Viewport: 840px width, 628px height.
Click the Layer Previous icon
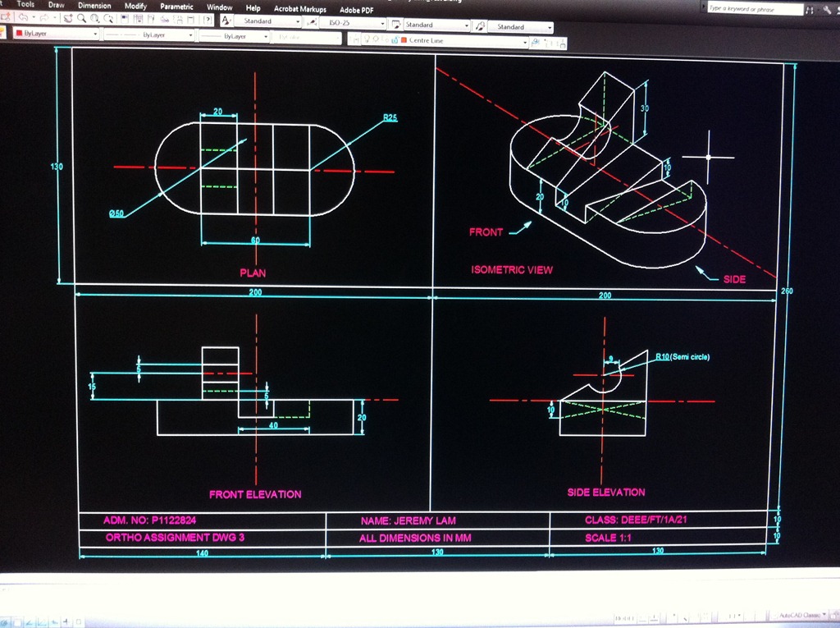click(x=549, y=43)
